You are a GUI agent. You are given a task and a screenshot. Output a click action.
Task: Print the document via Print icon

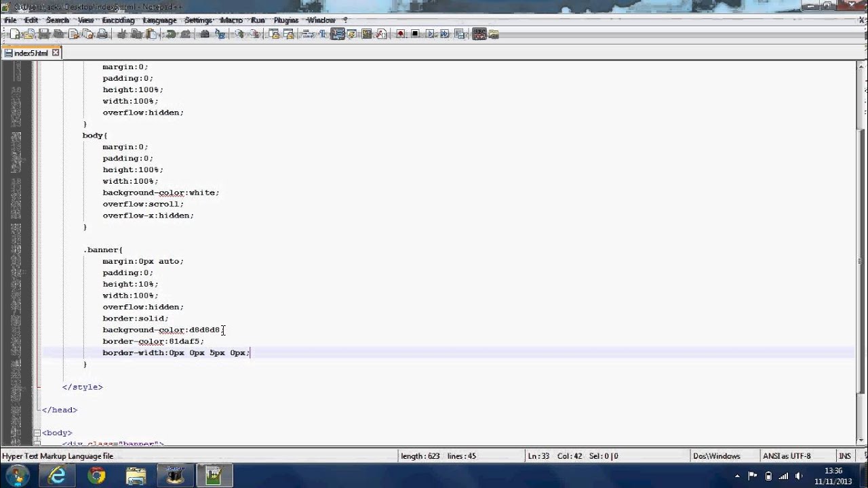(102, 34)
